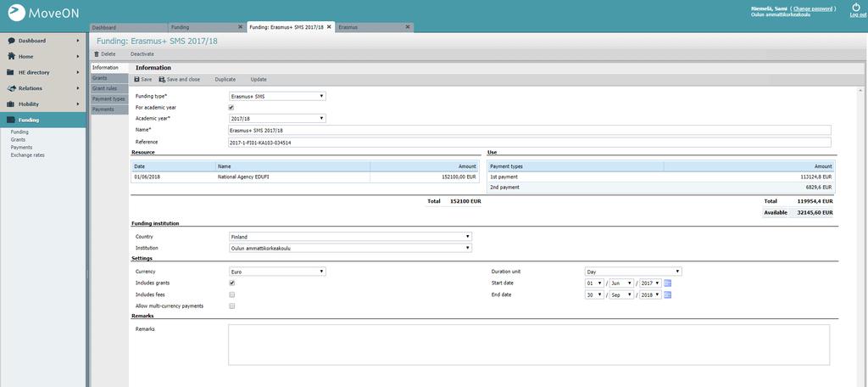Click the Deactivate button
This screenshot has height=387, width=868.
point(142,53)
